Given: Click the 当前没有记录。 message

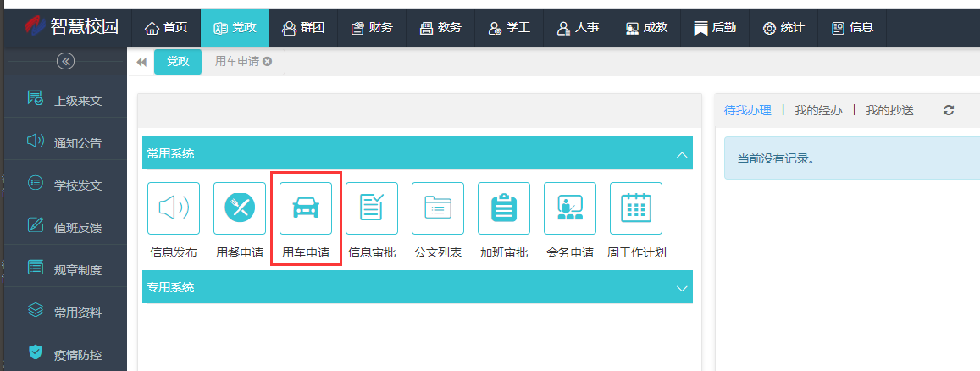Looking at the screenshot, I should tap(776, 158).
